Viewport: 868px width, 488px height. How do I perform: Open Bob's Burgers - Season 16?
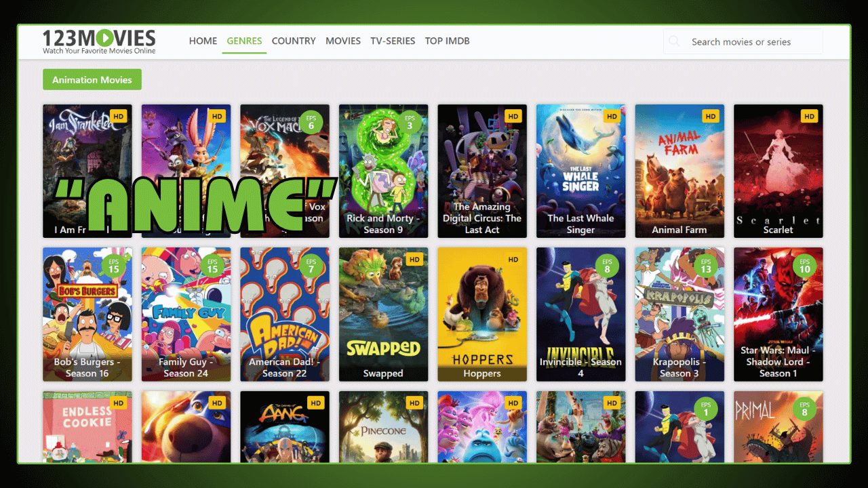pos(87,367)
